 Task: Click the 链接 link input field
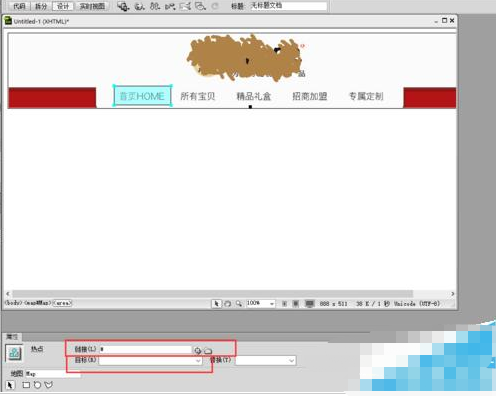(145, 349)
